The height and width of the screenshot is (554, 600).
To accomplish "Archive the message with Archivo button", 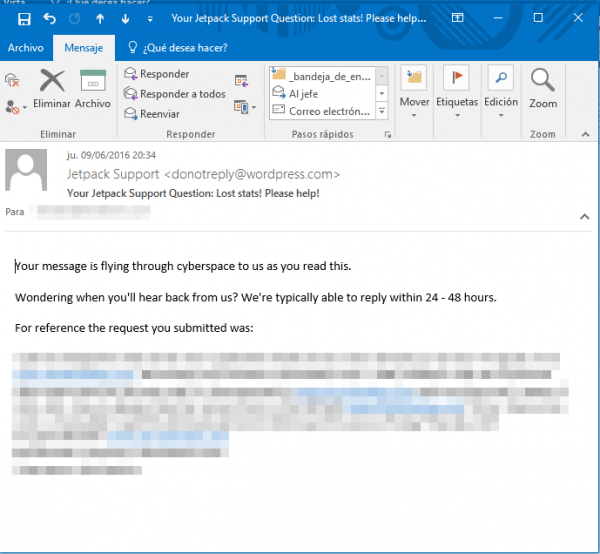I will pyautogui.click(x=93, y=89).
